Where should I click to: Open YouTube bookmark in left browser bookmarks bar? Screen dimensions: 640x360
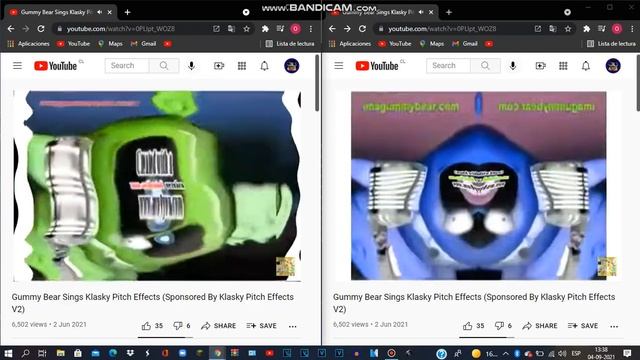coord(74,44)
